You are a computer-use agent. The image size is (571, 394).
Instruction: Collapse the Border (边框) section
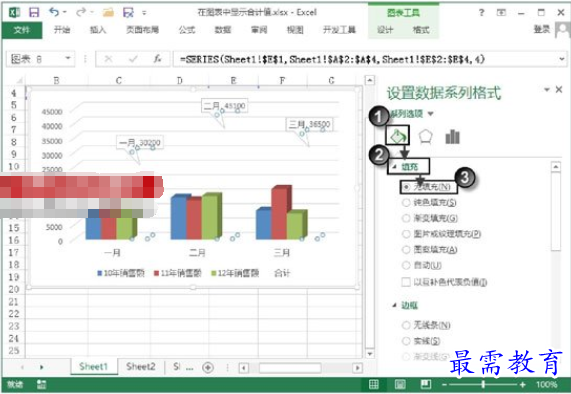394,305
